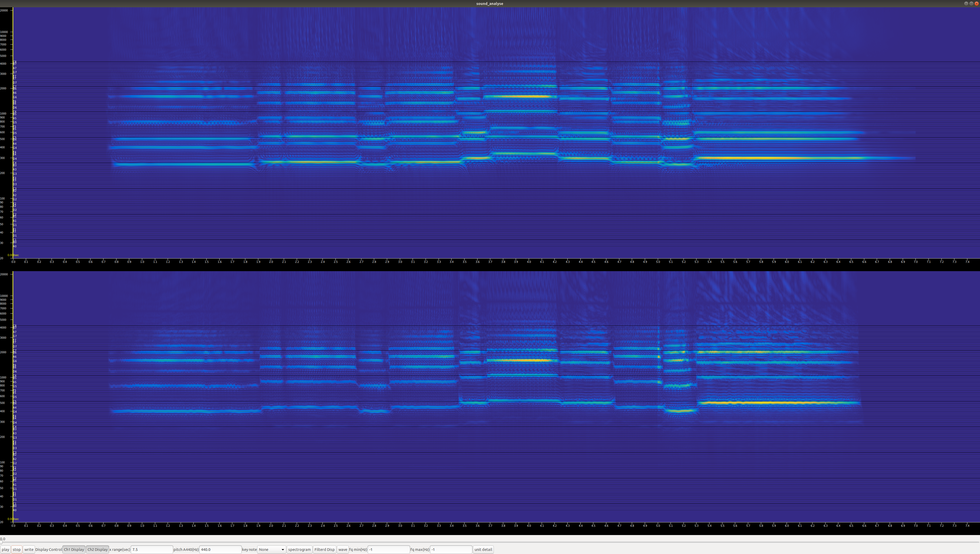
Task: Click the x range(sec) input field
Action: coord(151,549)
